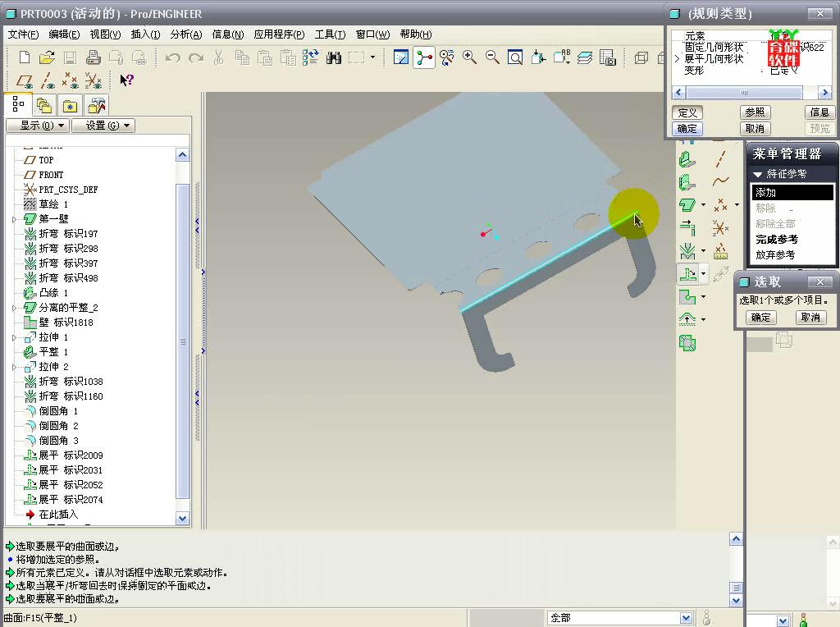The image size is (840, 627).
Task: Expand the 第一壁 tree node
Action: pyautogui.click(x=15, y=219)
